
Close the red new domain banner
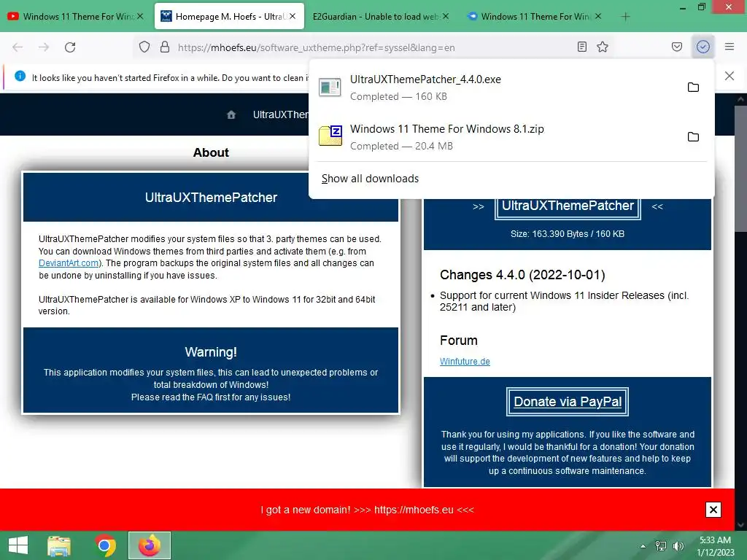click(713, 510)
